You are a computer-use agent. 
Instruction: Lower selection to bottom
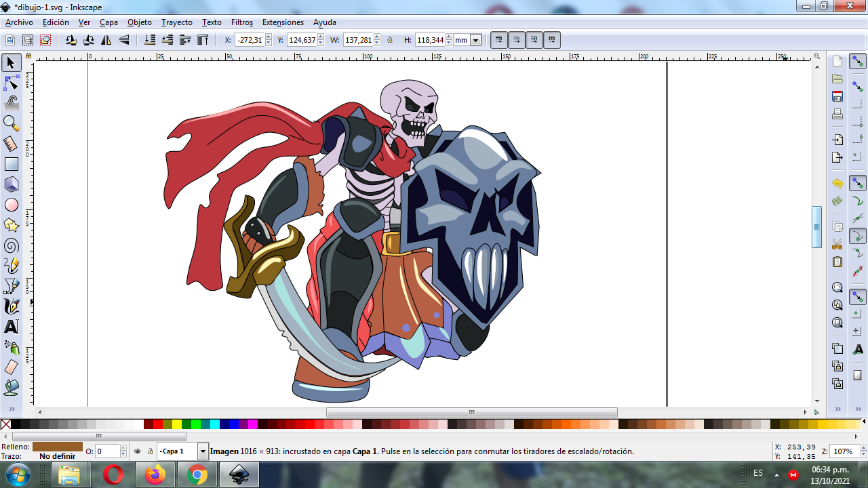pos(150,40)
